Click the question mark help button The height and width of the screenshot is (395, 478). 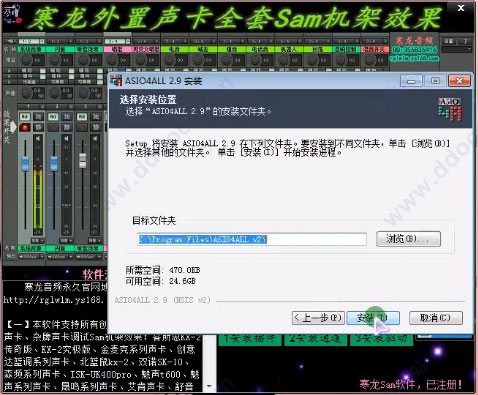[x=465, y=41]
